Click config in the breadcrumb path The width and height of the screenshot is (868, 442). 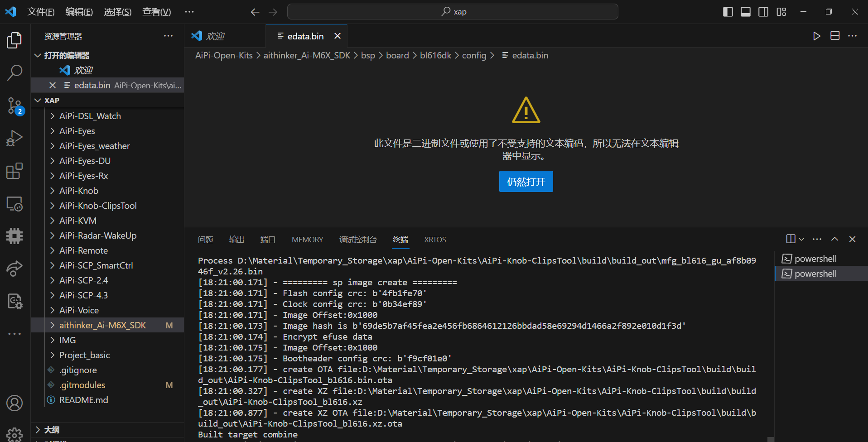(474, 55)
